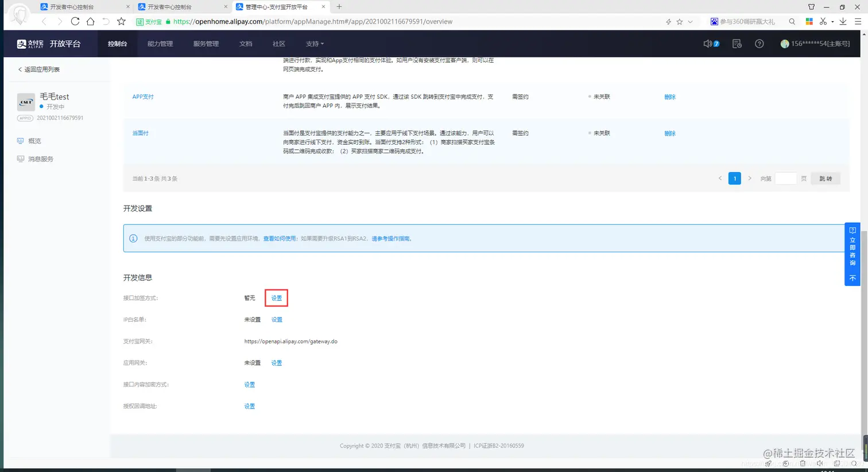Open account menu 156******54
868x472 pixels.
tap(815, 44)
